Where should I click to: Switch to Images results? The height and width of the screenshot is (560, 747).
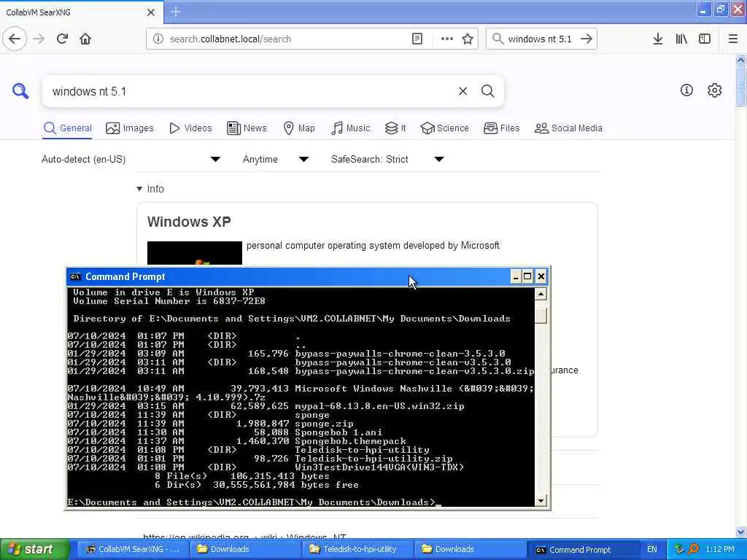click(x=130, y=128)
